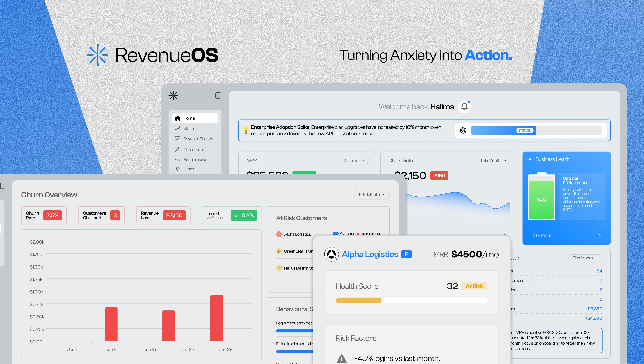Click View more on the Business Health card
644x364 pixels.
(x=541, y=235)
